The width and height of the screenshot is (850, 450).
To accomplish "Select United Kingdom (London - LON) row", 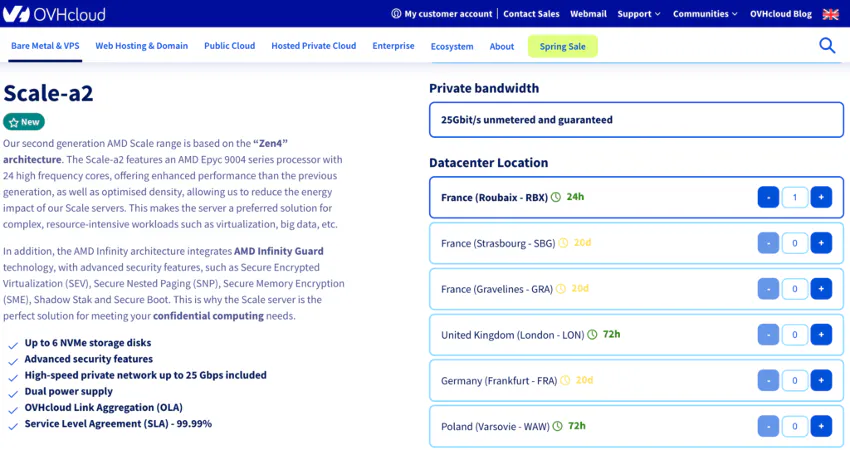I will tap(636, 335).
